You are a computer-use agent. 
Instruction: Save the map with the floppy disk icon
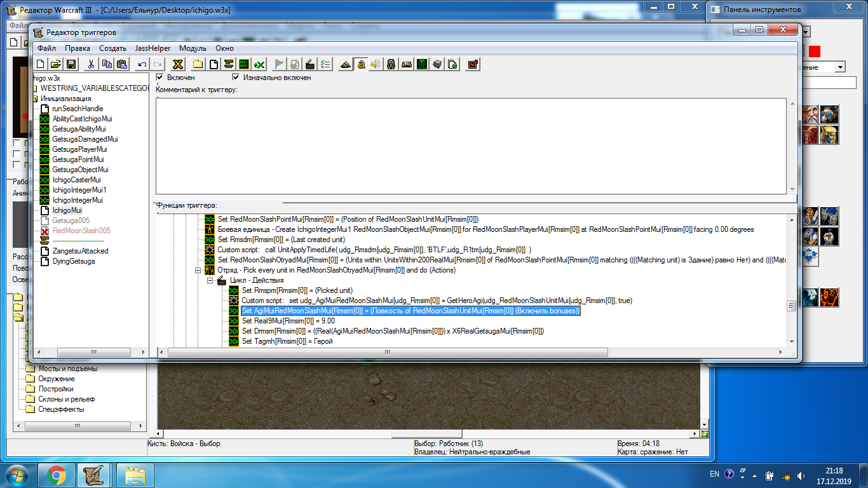[x=71, y=64]
